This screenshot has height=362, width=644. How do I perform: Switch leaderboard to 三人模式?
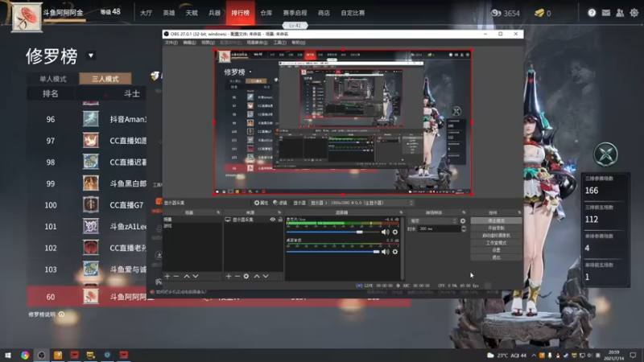click(105, 78)
